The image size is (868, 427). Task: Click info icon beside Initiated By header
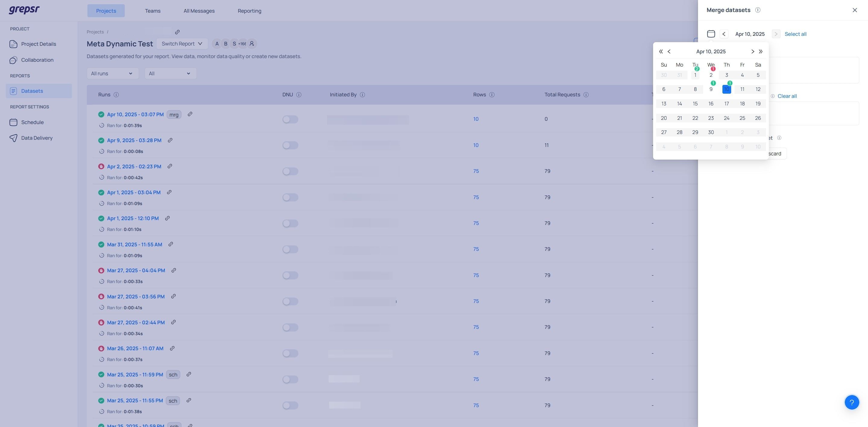(x=363, y=95)
